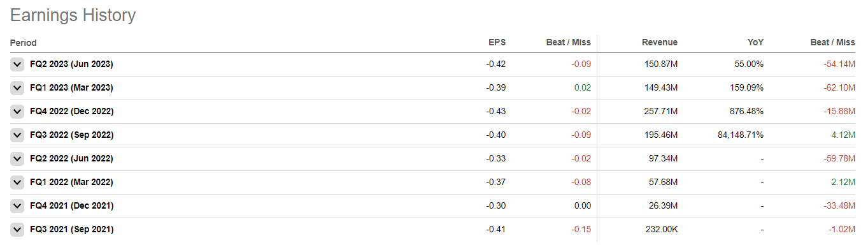Viewport: 868px width, 245px height.
Task: Click the -62.10M revenue miss value
Action: coord(839,87)
